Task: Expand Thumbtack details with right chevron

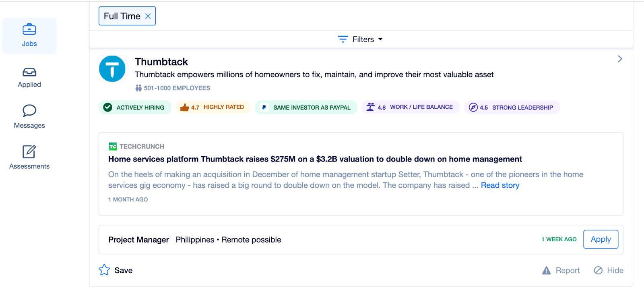Action: coord(620,59)
